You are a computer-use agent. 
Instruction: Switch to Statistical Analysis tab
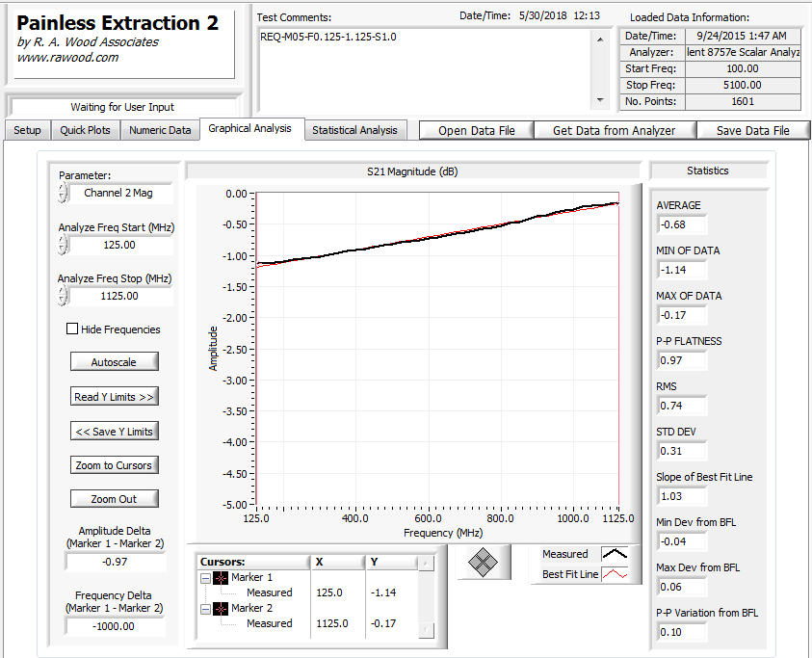click(x=354, y=130)
